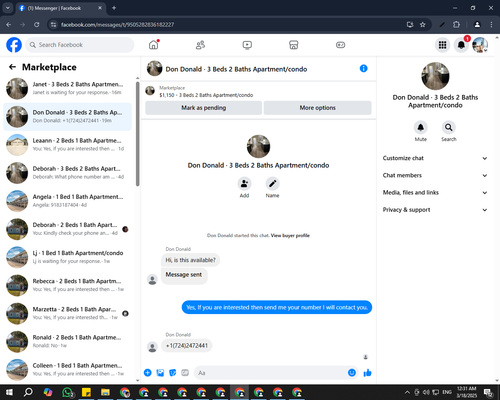Screen dimensions: 500x400
Task: Open View buyer profile link
Action: [290, 235]
